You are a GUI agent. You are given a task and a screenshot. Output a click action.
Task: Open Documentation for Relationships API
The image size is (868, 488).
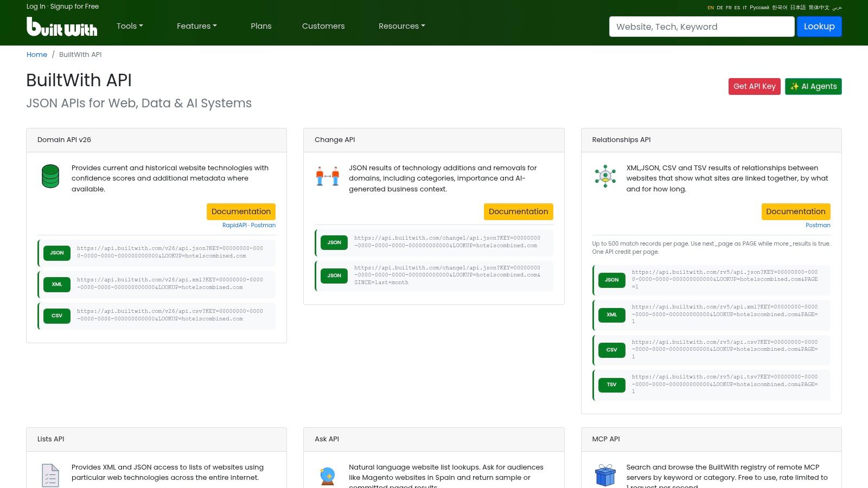796,211
